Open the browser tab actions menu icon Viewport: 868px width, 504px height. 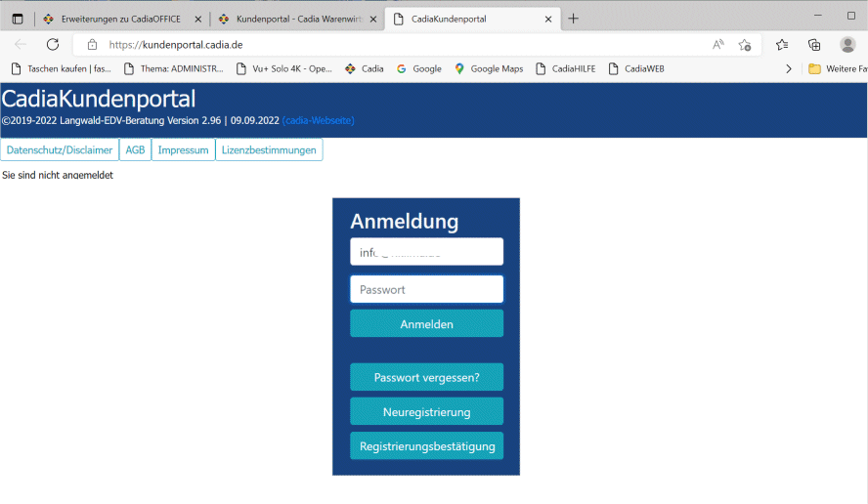pos(18,19)
